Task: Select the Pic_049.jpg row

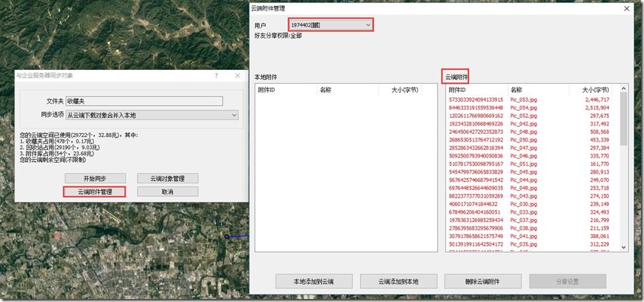Action: coord(533,188)
